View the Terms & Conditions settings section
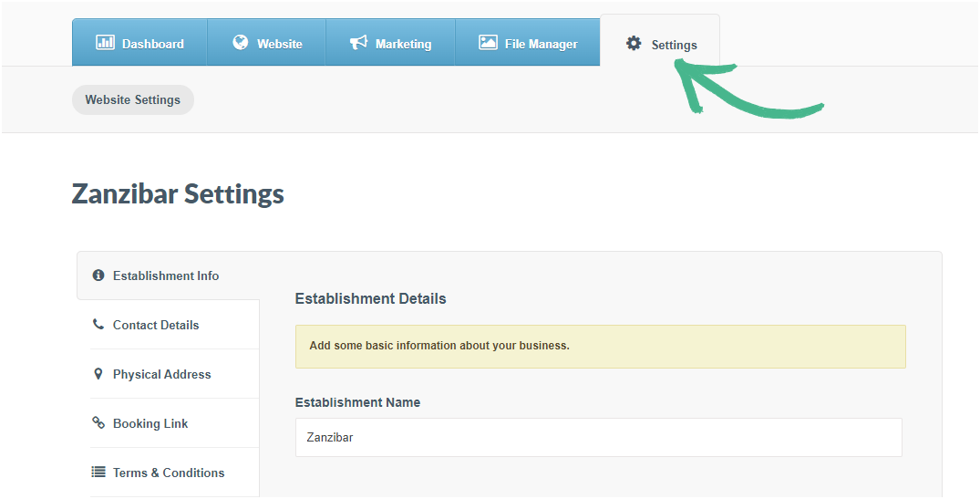 click(x=168, y=473)
